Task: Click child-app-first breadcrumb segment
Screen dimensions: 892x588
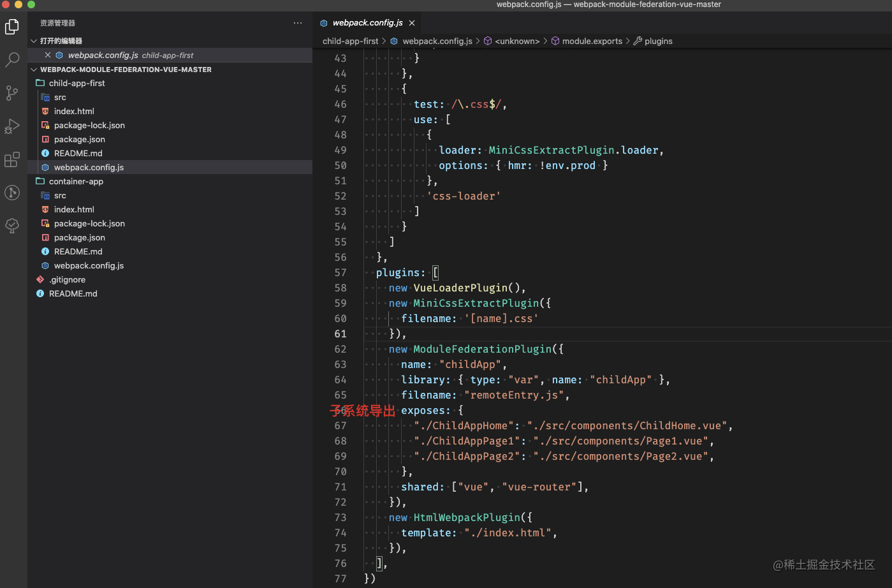Action: click(x=350, y=41)
